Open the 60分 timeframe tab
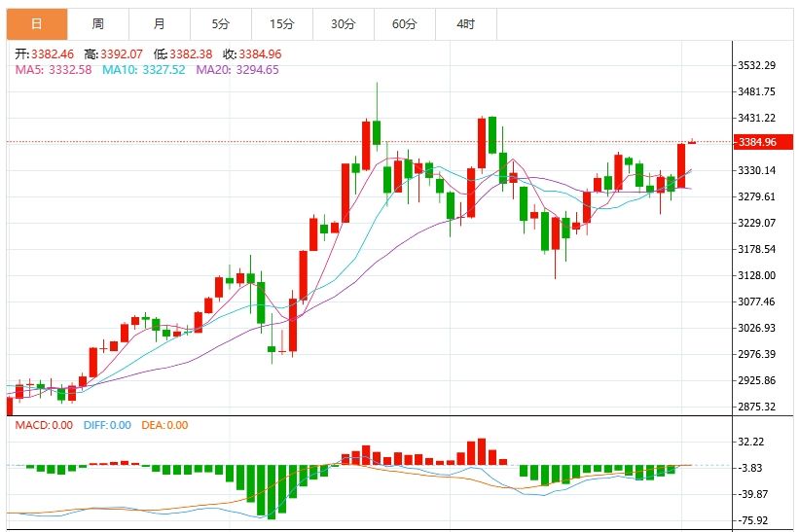Viewport: 799px width, 532px height. point(405,24)
